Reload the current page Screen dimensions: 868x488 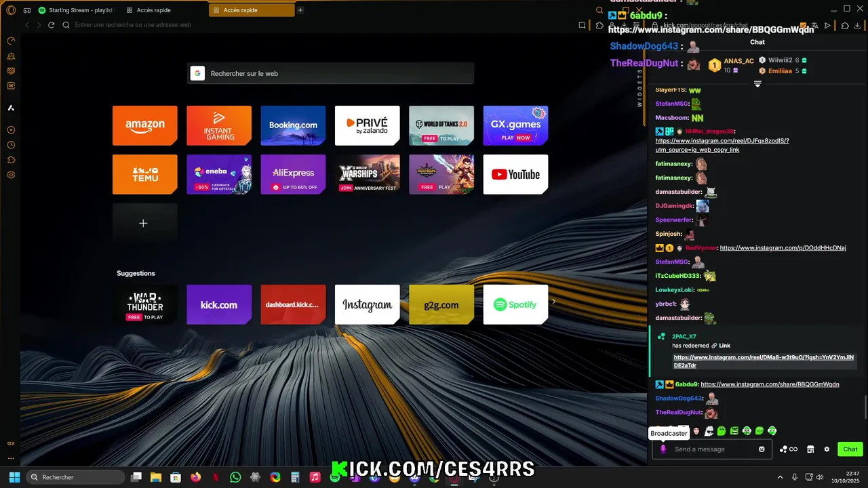tap(51, 25)
